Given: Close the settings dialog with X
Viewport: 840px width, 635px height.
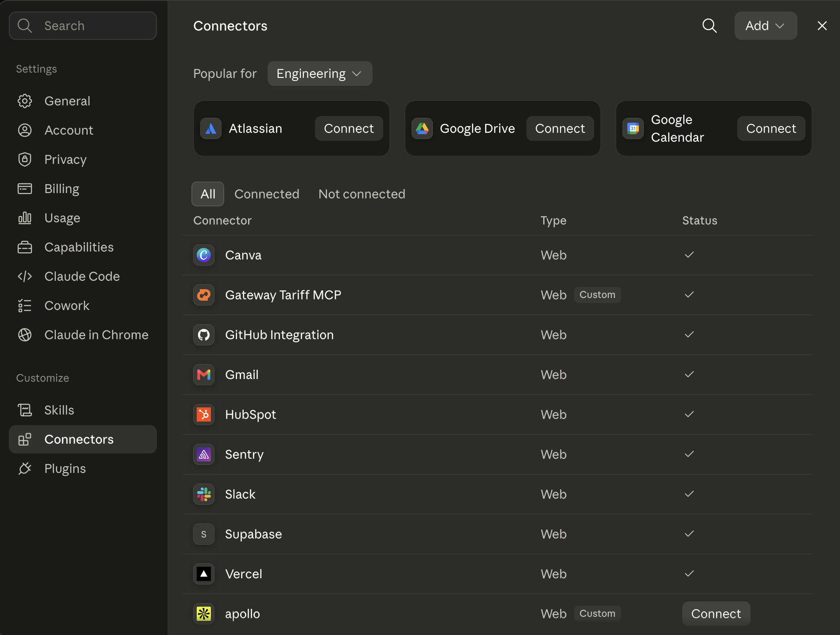Looking at the screenshot, I should pyautogui.click(x=822, y=26).
